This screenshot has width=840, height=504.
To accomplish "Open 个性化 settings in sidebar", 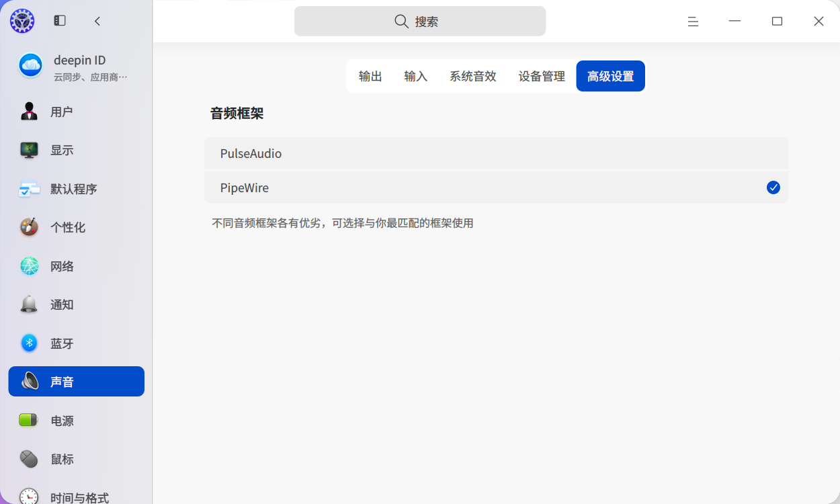I will coord(77,227).
